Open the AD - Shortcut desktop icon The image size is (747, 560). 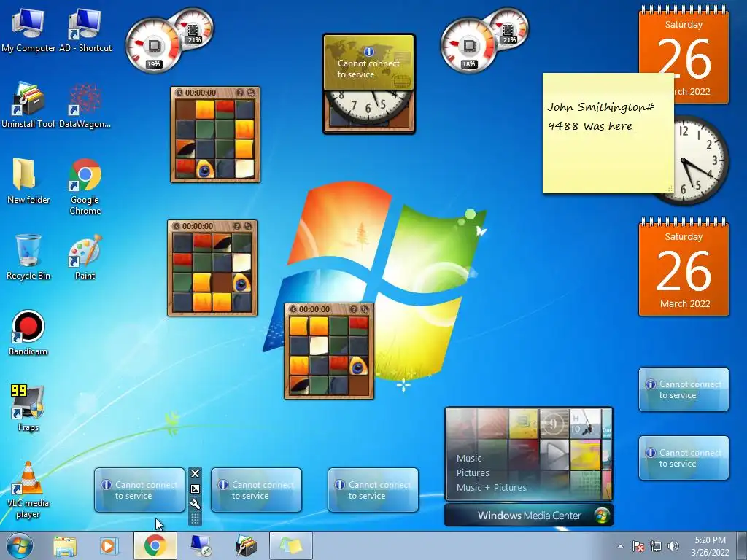(x=85, y=31)
